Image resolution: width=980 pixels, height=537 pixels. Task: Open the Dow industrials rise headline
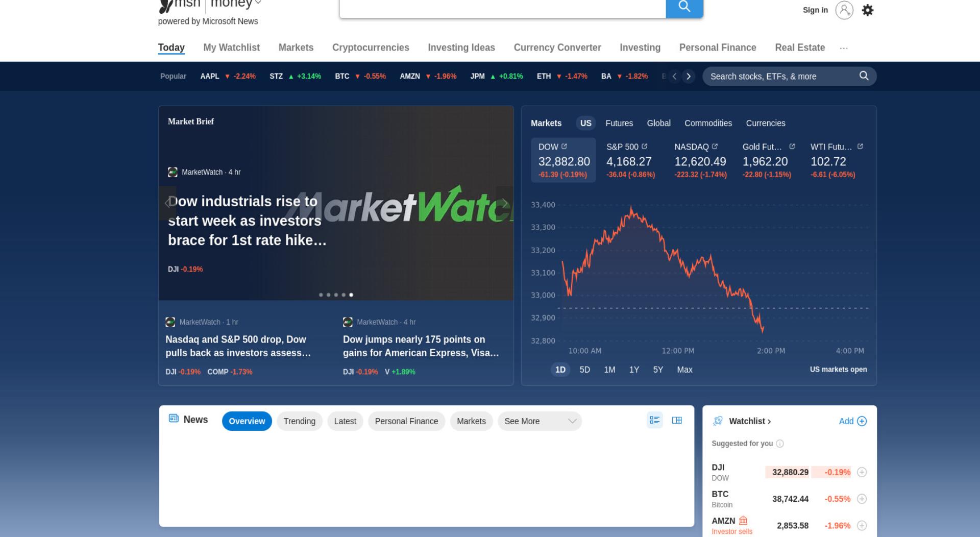click(247, 221)
